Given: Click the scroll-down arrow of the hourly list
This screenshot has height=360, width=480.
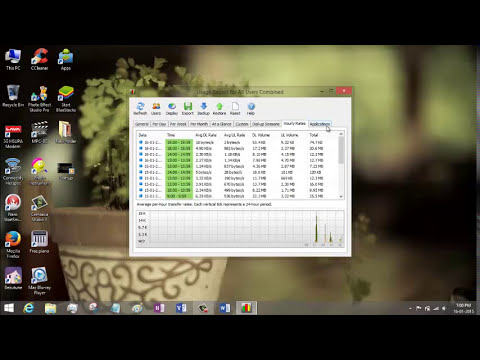Looking at the screenshot, I should [341, 196].
